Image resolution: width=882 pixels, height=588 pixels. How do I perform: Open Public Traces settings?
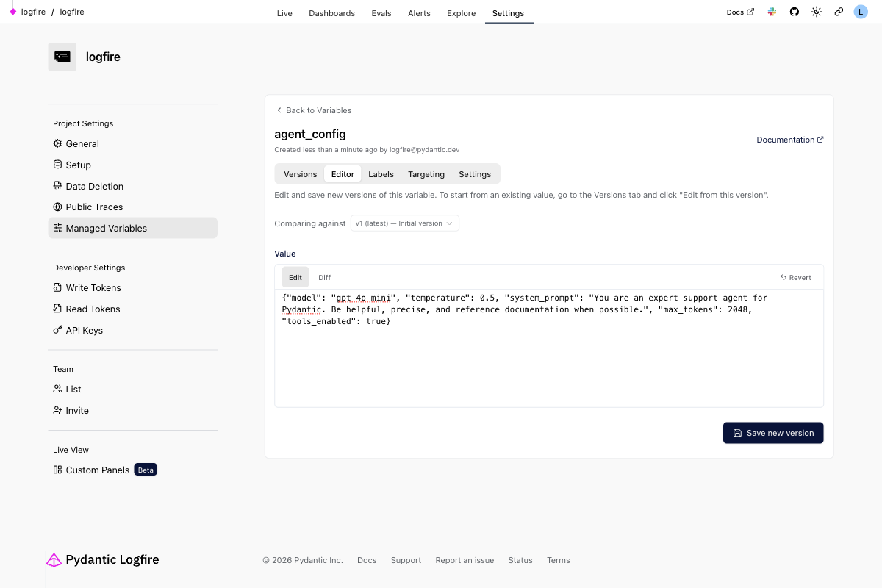coord(94,207)
